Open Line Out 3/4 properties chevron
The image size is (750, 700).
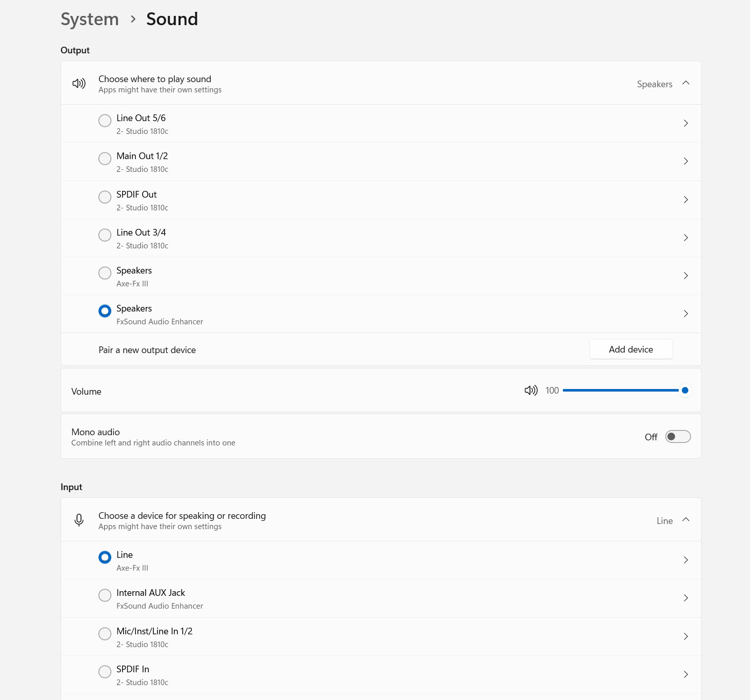point(686,238)
